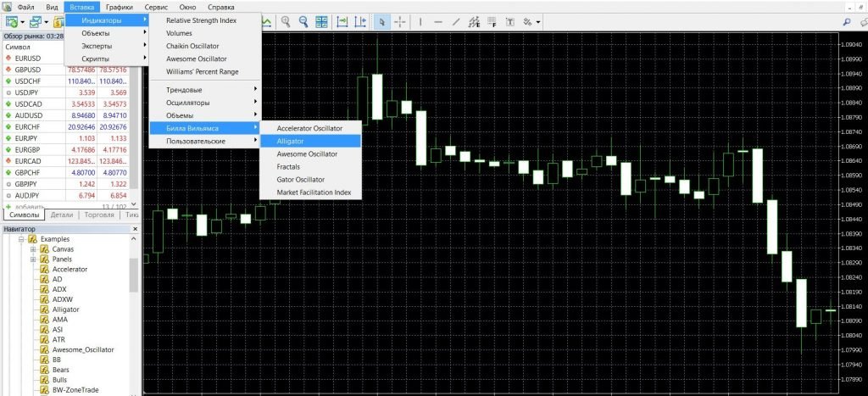868x396 pixels.
Task: Collapse the Examples folder tree
Action: (21, 239)
